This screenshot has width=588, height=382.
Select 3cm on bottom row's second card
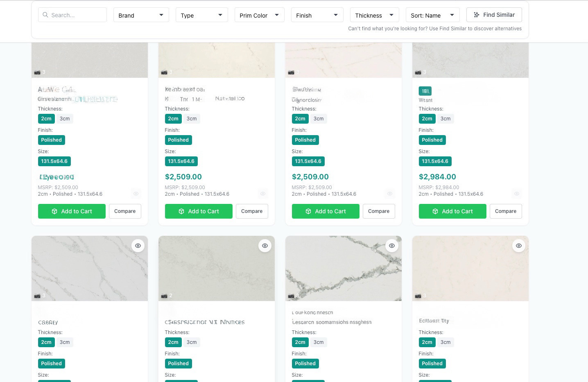(x=192, y=342)
